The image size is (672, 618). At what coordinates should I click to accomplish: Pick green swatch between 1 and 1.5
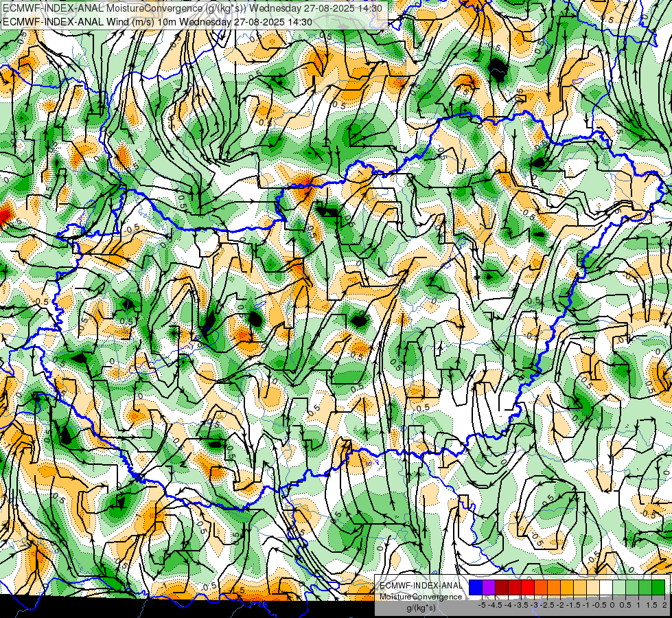[645, 588]
